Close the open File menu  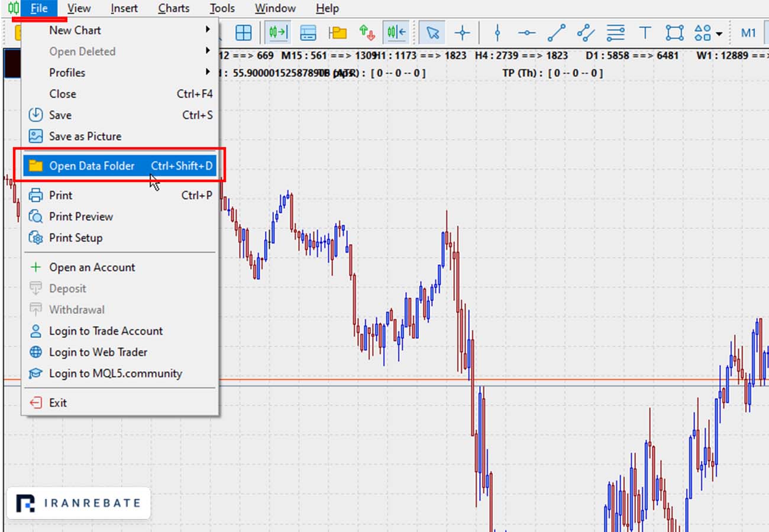pyautogui.click(x=39, y=8)
